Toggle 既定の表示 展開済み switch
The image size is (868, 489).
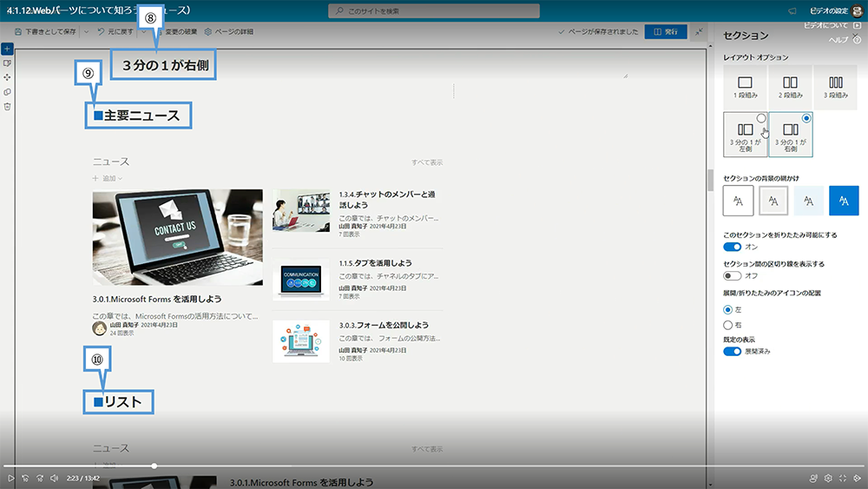click(x=732, y=352)
